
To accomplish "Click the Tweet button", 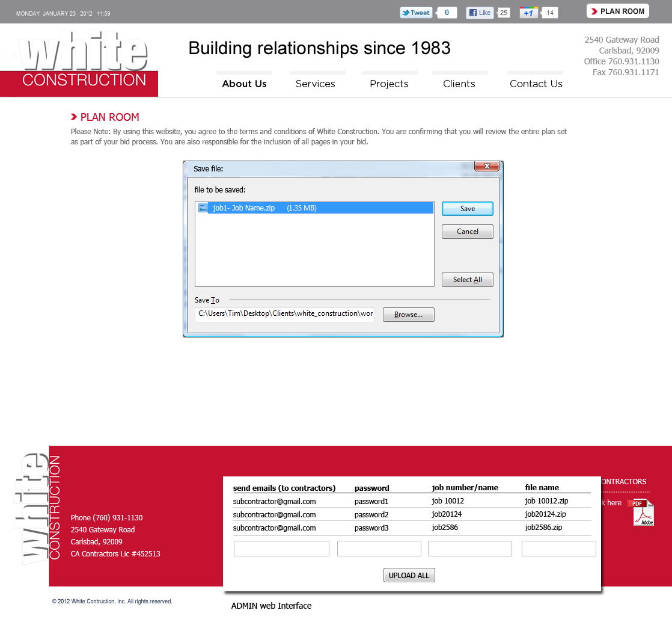I will (x=416, y=13).
